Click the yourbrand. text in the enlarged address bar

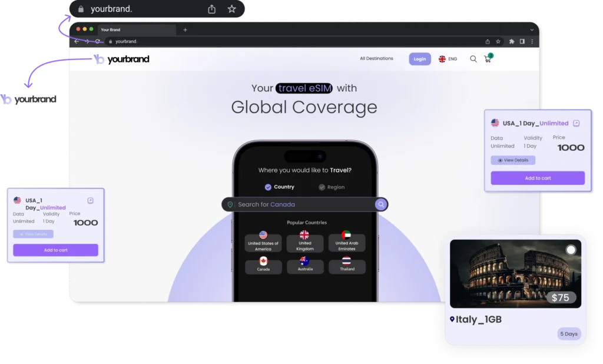pos(111,9)
